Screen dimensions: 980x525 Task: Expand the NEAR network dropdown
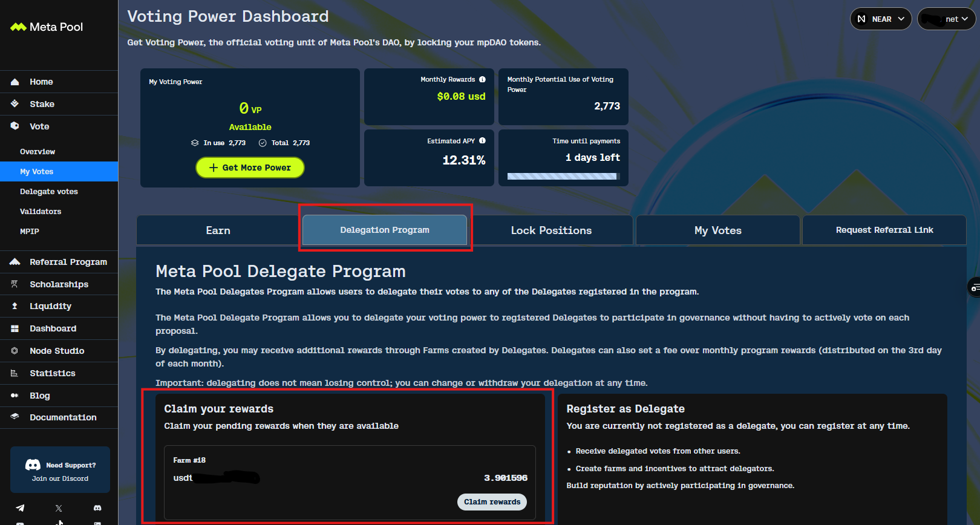tap(881, 19)
